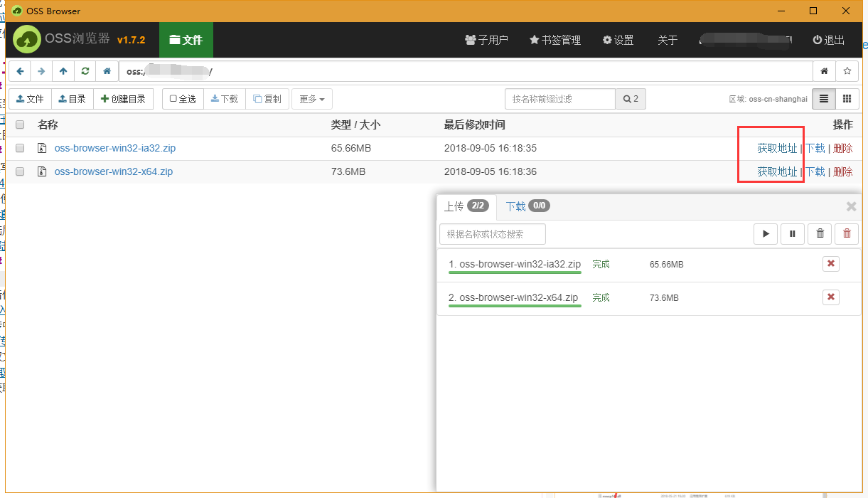Viewport: 868px width, 498px height.
Task: Check the box for oss-browser-win32-ia32.zip
Action: tap(20, 148)
